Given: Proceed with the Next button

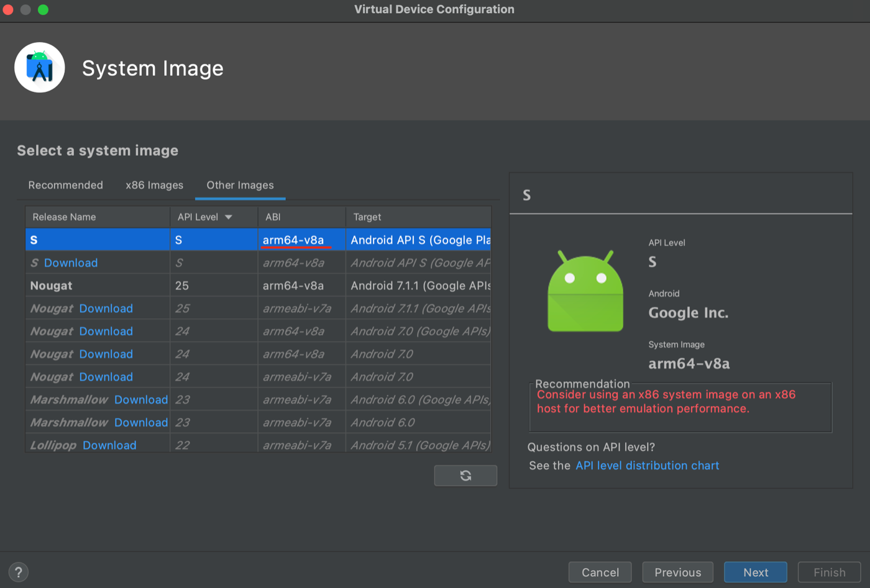Looking at the screenshot, I should (x=756, y=572).
